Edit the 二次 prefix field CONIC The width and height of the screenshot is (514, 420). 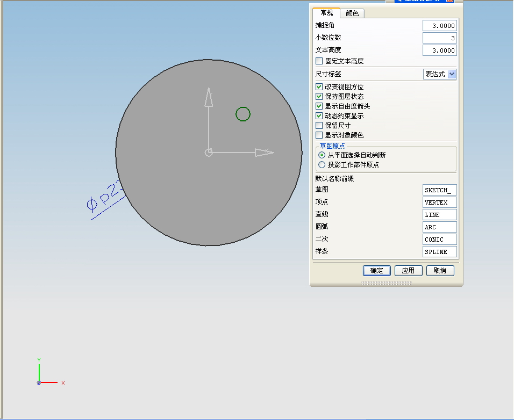pyautogui.click(x=440, y=240)
